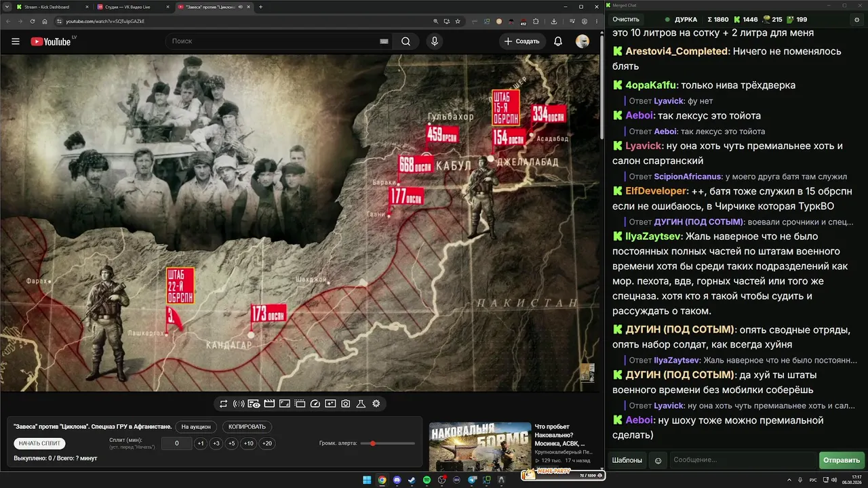The width and height of the screenshot is (868, 488).
Task: Switch to the Stream - Kick Dashboard tab
Action: pyautogui.click(x=52, y=7)
